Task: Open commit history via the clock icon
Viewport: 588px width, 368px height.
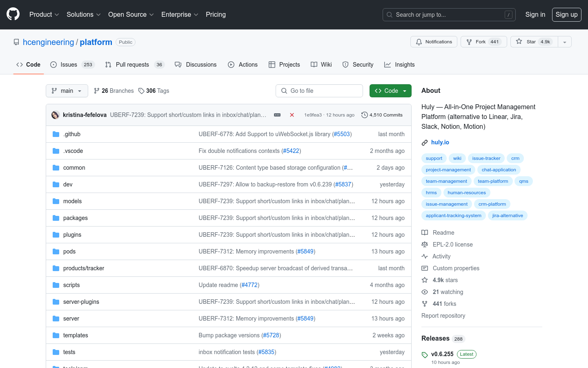Action: coord(364,115)
